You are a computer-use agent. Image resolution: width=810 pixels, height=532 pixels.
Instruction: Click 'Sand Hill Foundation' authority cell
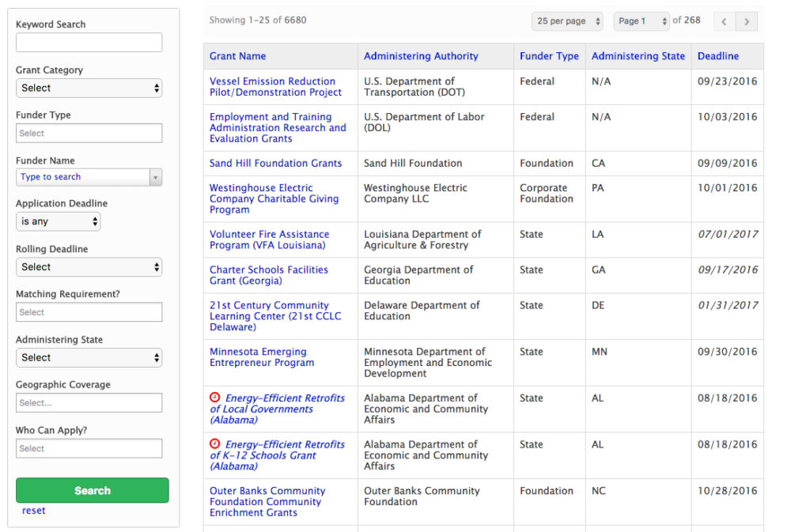click(413, 163)
